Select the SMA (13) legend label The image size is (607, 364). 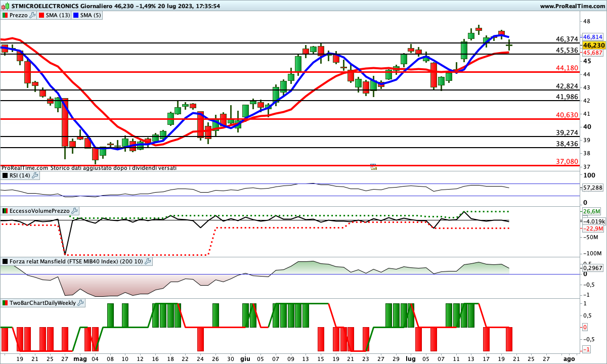click(58, 15)
